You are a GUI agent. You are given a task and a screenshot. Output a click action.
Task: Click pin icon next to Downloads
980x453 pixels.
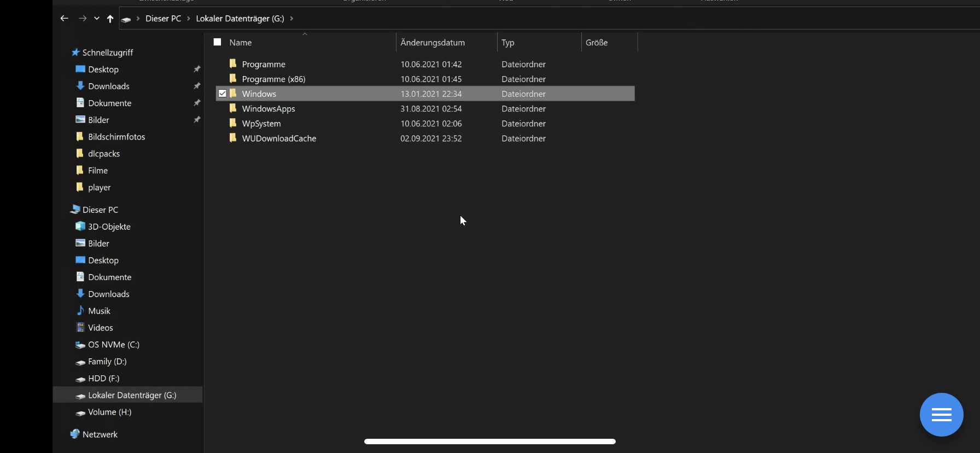coord(197,86)
